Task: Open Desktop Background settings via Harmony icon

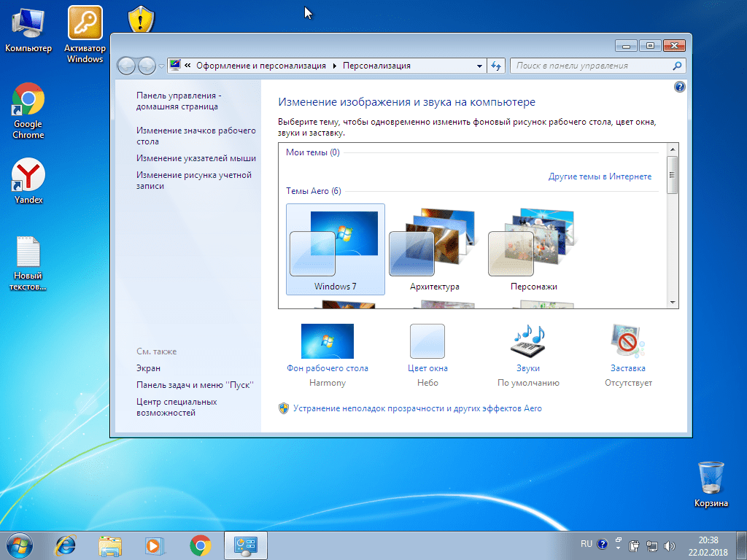Action: [x=327, y=341]
